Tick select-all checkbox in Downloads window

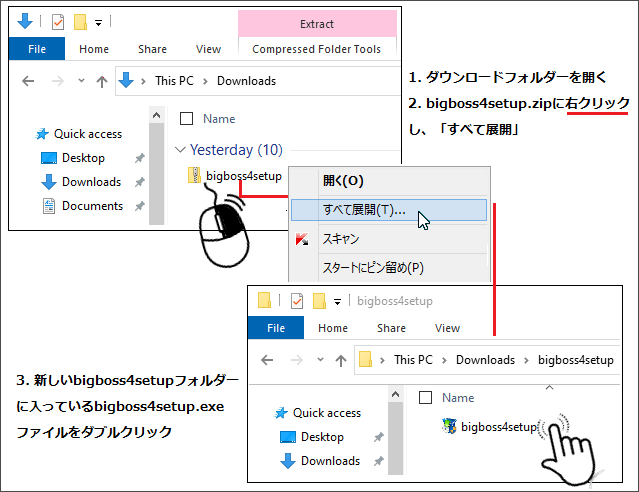tap(186, 119)
